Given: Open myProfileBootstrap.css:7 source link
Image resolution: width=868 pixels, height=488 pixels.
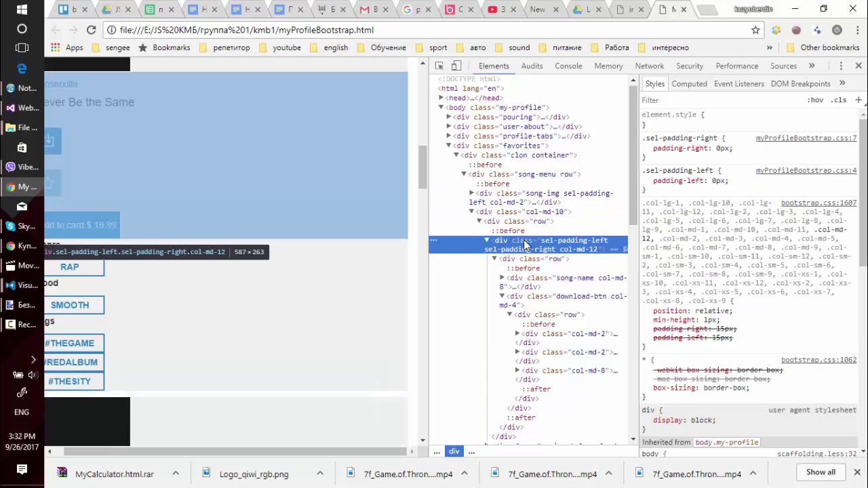Looking at the screenshot, I should click(806, 138).
